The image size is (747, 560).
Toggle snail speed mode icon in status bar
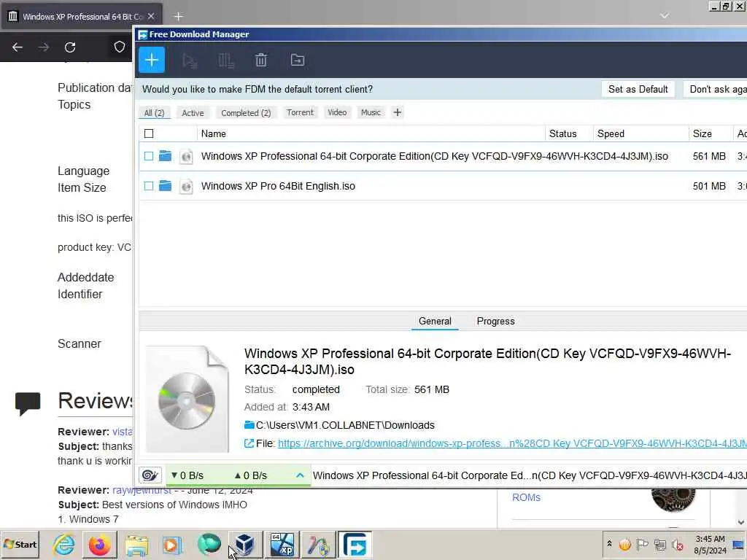pos(150,475)
